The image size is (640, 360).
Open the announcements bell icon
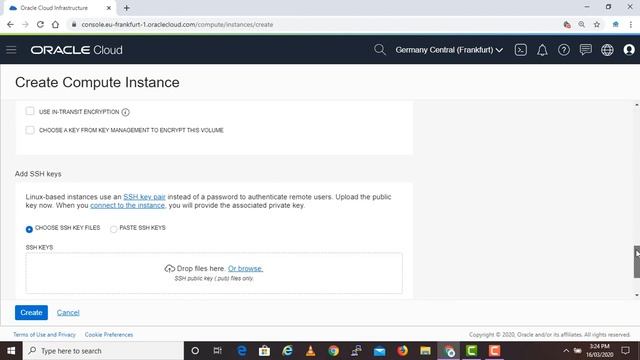coord(542,50)
